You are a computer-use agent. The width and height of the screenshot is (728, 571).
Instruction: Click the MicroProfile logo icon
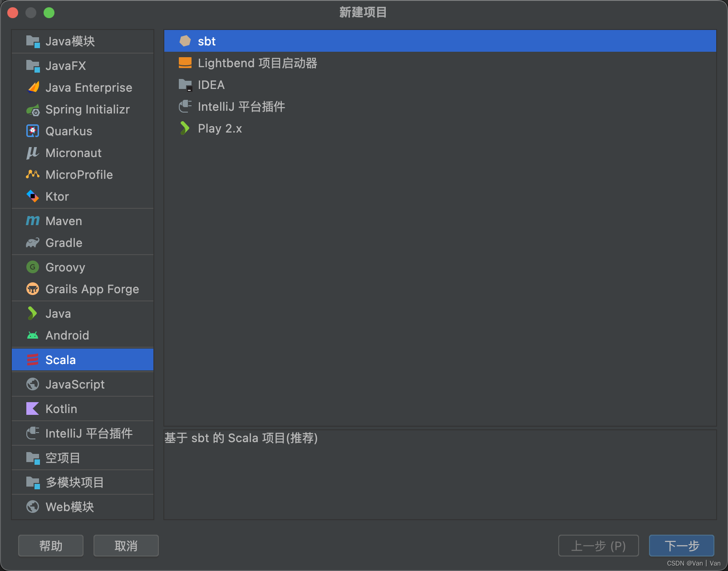[x=33, y=174]
